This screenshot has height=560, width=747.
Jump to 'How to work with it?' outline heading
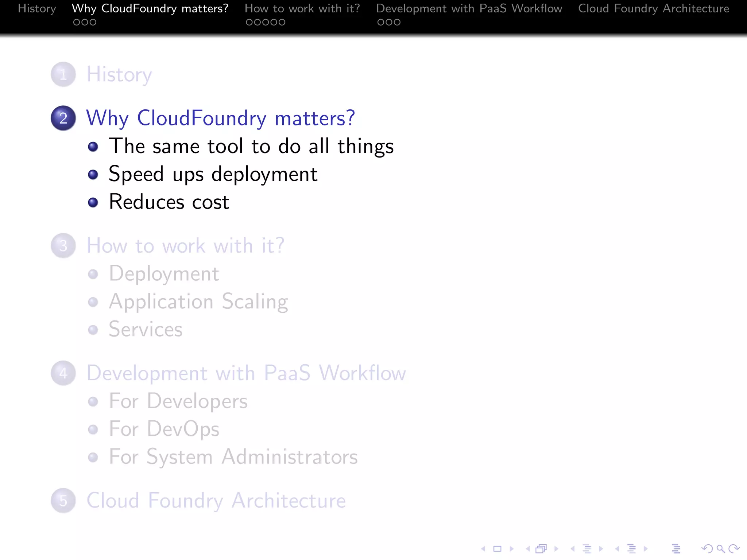(185, 245)
